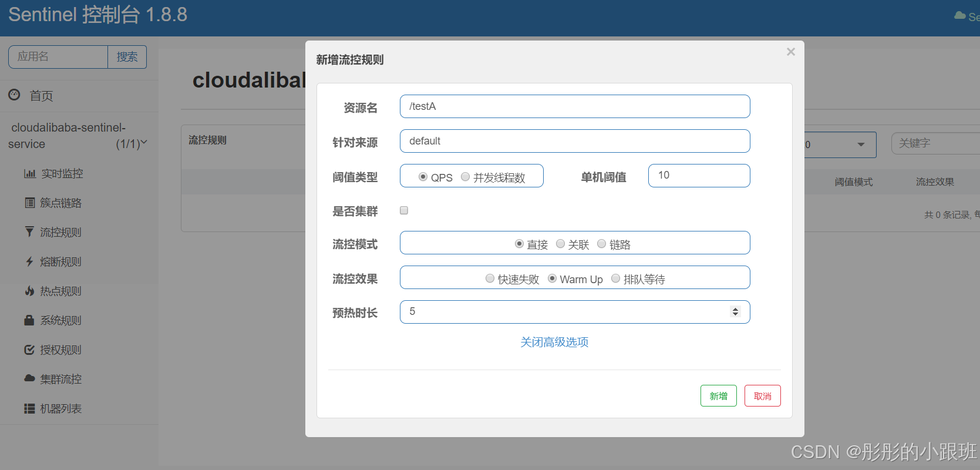Screen dimensions: 980x470
Task: Open the machine dropdown behind the dialog
Action: coord(840,145)
